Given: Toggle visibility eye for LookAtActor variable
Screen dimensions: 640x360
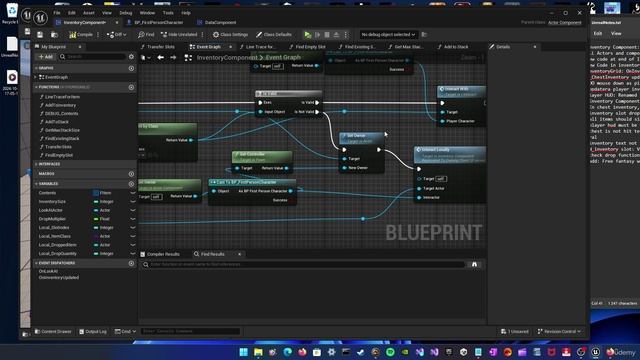Looking at the screenshot, I should (x=132, y=210).
